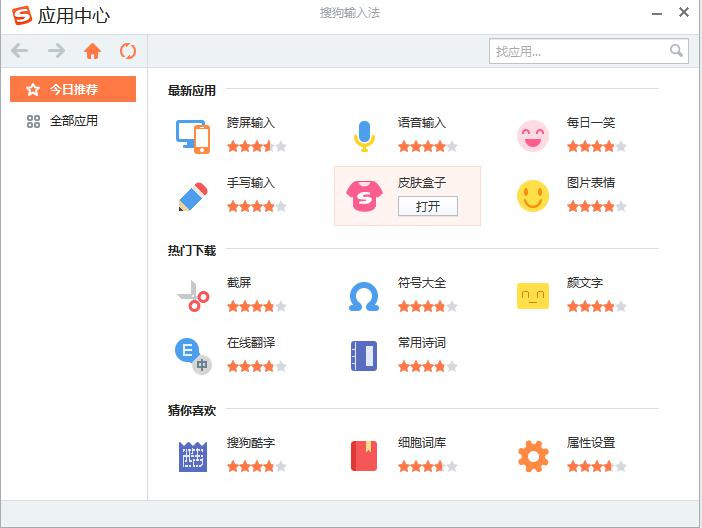Click the 语音输入 app name
Viewport: 702px width, 528px height.
point(422,122)
